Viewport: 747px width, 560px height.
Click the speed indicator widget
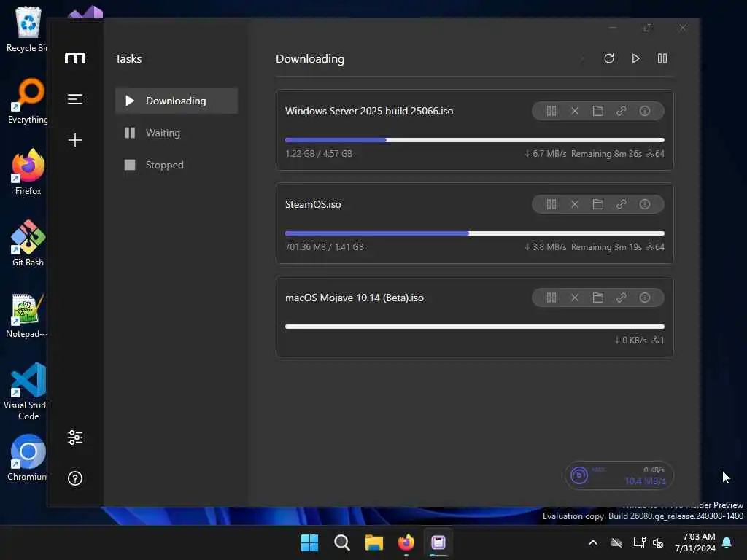pos(619,475)
